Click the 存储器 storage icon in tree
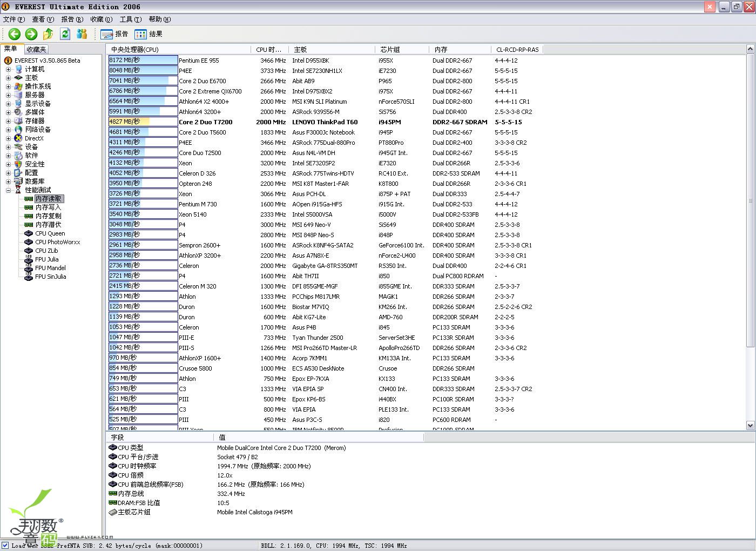 pos(18,121)
